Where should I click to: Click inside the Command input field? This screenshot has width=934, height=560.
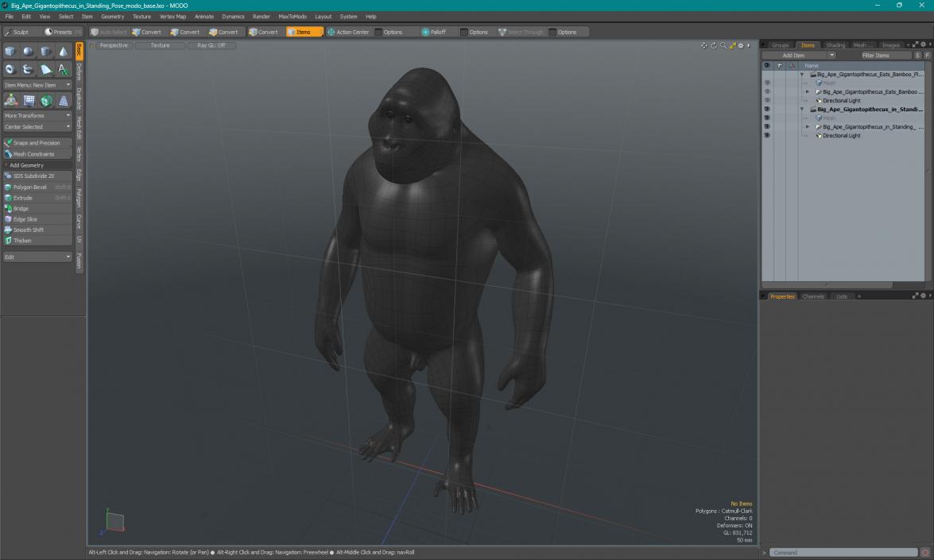[843, 552]
